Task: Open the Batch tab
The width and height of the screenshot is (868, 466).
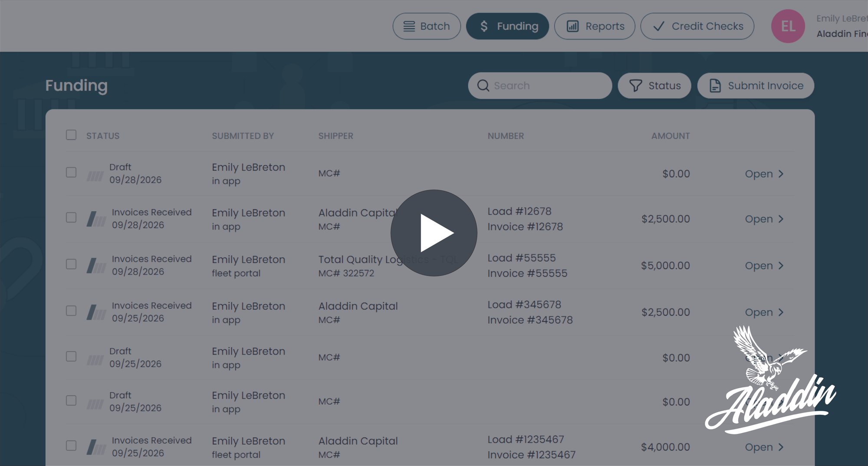Action: (427, 26)
